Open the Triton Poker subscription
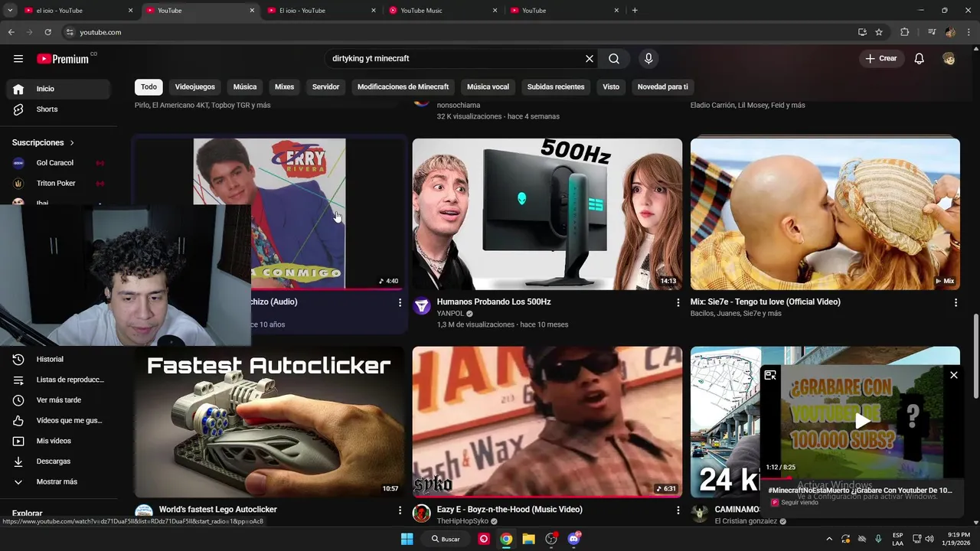Viewport: 980px width, 551px height. [58, 184]
